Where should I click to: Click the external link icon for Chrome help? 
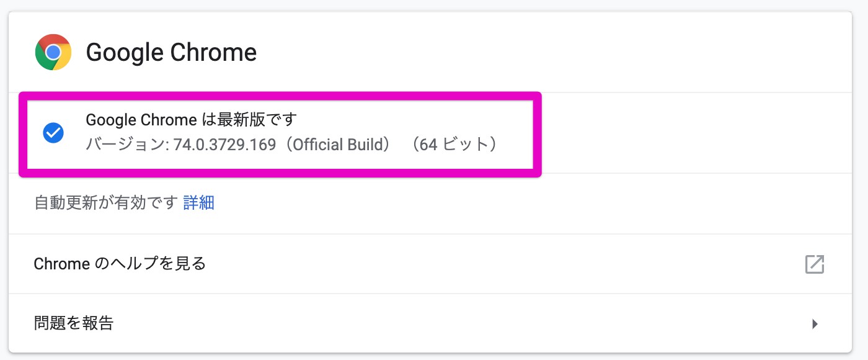(814, 264)
